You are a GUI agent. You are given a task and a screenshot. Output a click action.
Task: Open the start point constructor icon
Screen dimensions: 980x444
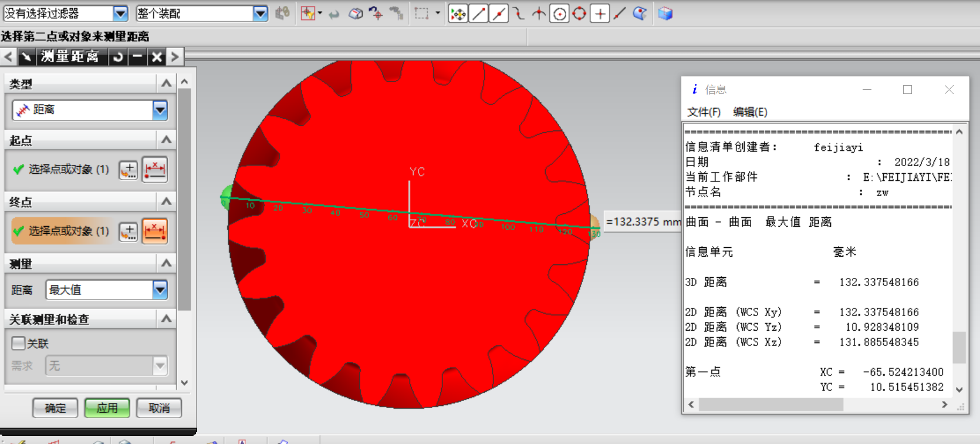click(129, 170)
